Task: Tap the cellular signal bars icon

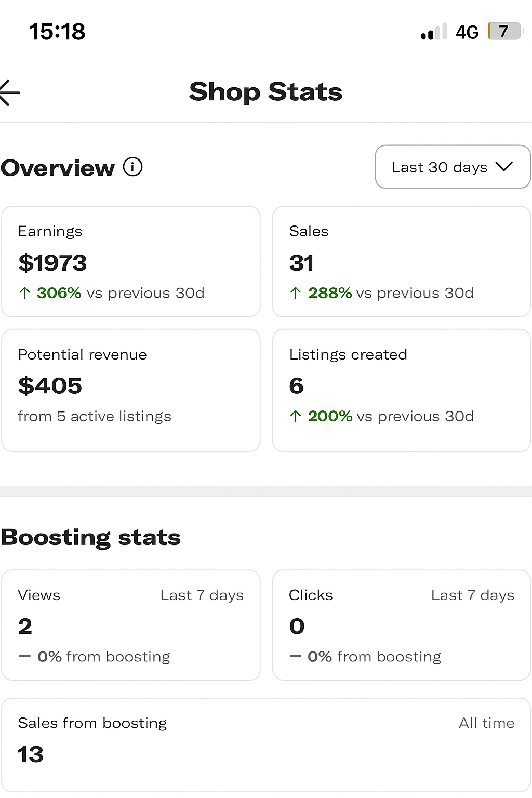Action: (433, 32)
